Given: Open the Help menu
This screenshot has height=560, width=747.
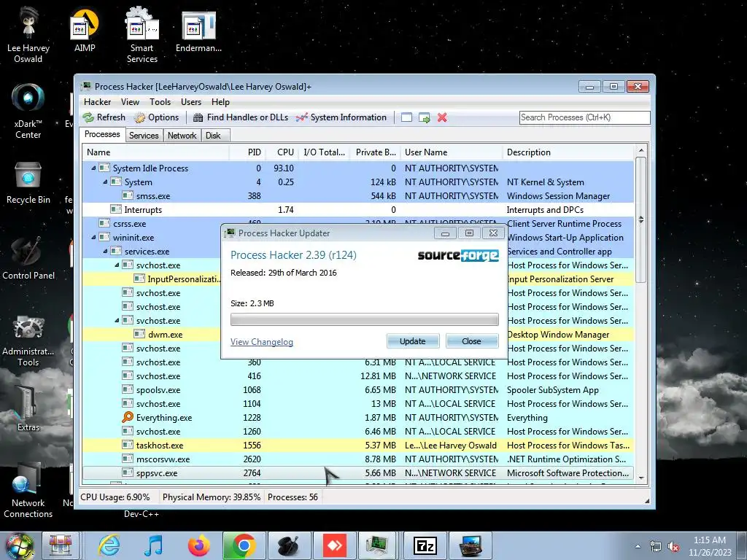Looking at the screenshot, I should click(x=220, y=102).
